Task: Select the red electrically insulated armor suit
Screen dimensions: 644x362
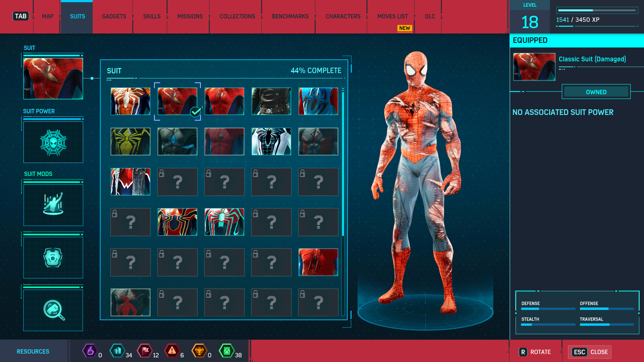Action: [318, 141]
